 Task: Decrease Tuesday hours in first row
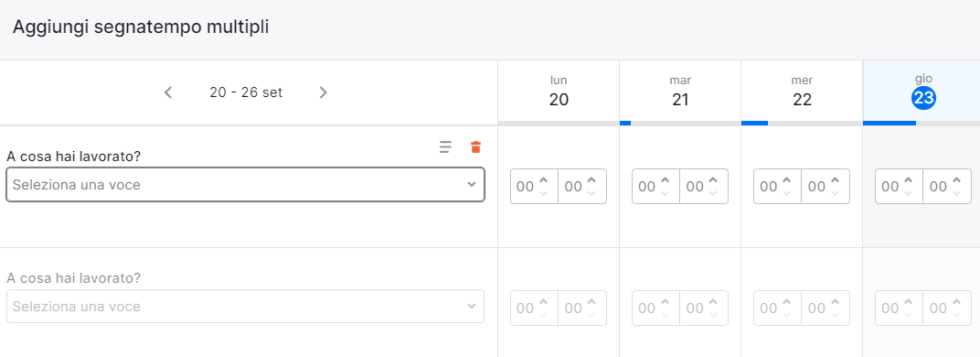pyautogui.click(x=665, y=193)
